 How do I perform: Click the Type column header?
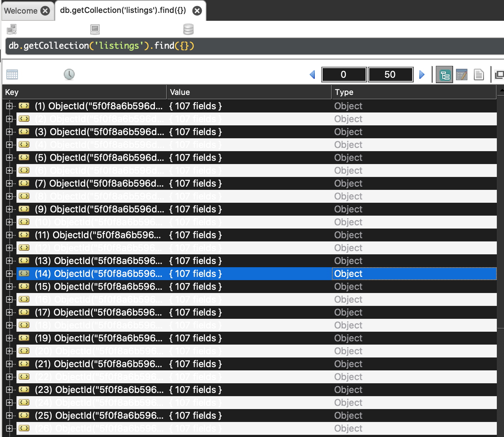pos(414,92)
